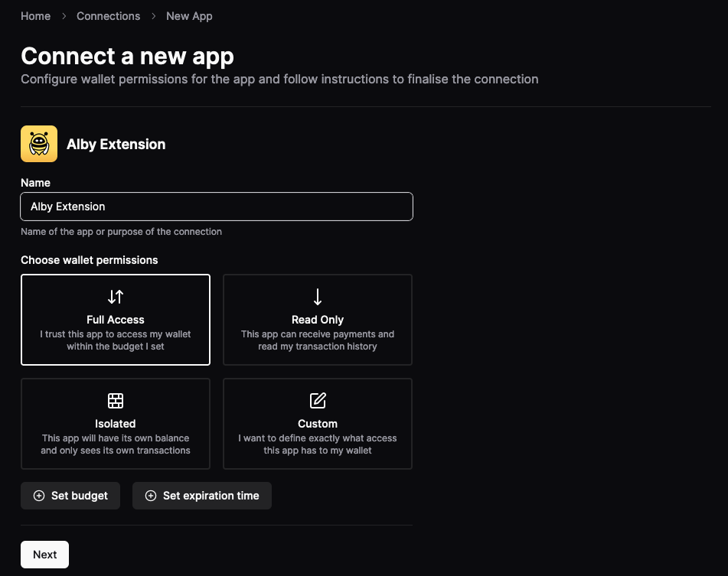Open the Set budget option
Viewport: 728px width, 576px height.
70,496
